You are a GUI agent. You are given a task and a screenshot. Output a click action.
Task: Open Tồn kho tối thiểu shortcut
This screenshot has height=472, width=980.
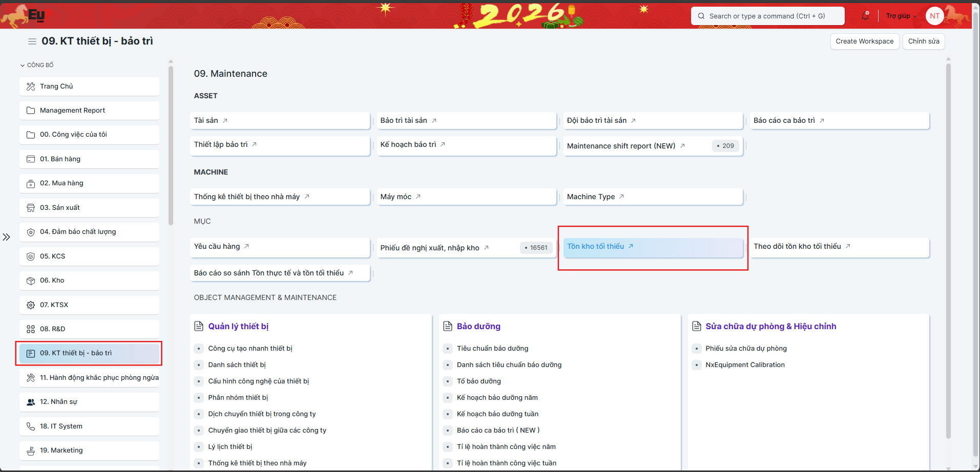tap(596, 247)
